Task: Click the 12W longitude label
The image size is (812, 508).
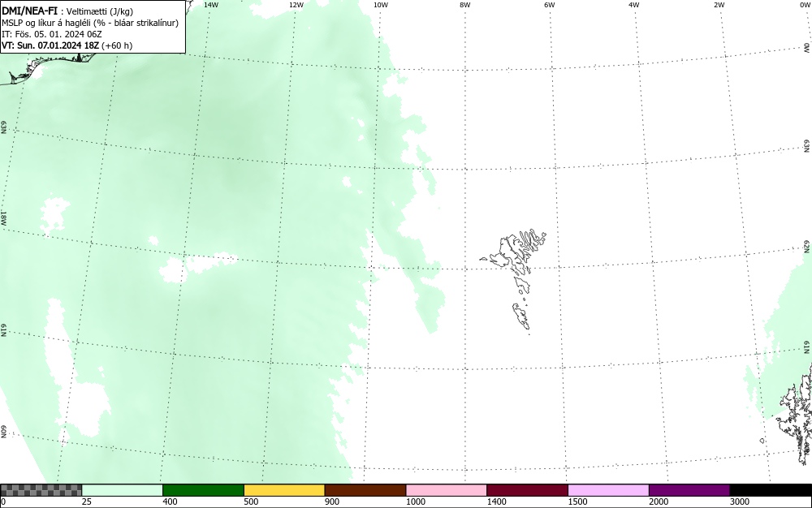Action: click(x=296, y=5)
